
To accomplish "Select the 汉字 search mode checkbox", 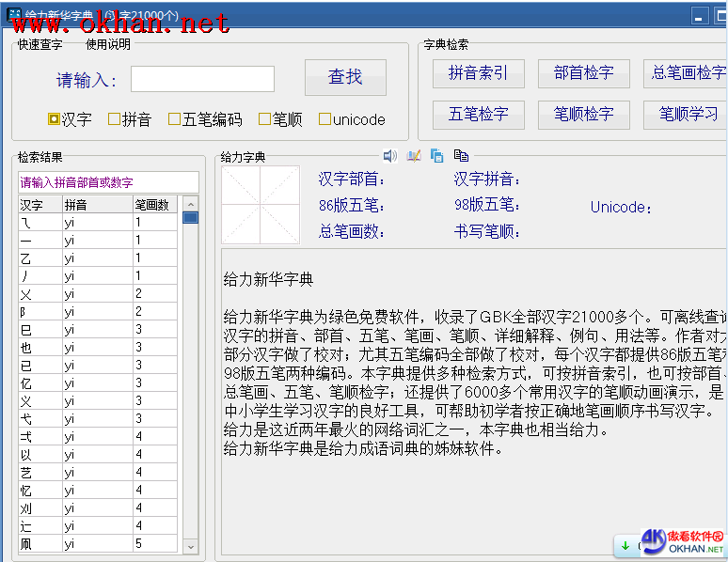I will pos(54,119).
